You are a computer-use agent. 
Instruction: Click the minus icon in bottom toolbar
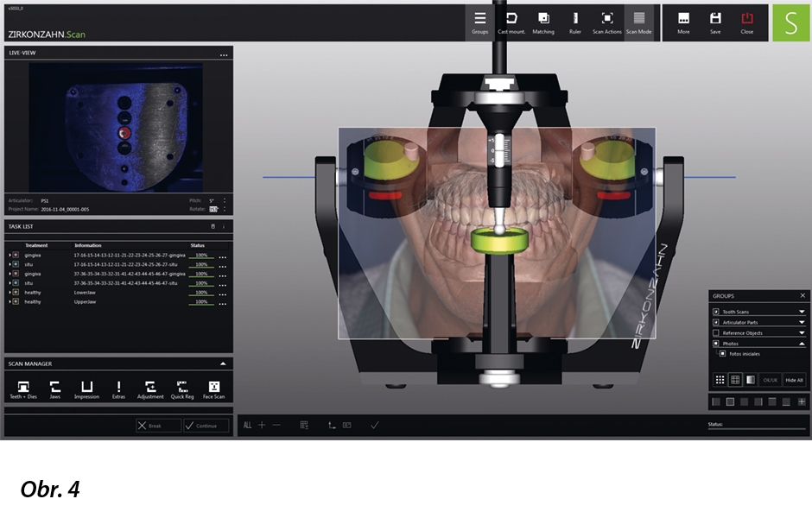coord(276,425)
